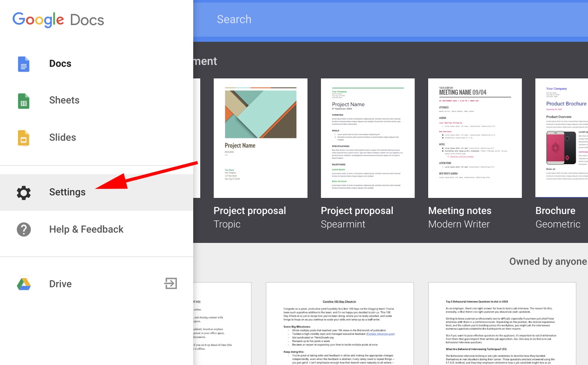Select the blue Docs document icon
The width and height of the screenshot is (588, 365).
(23, 64)
